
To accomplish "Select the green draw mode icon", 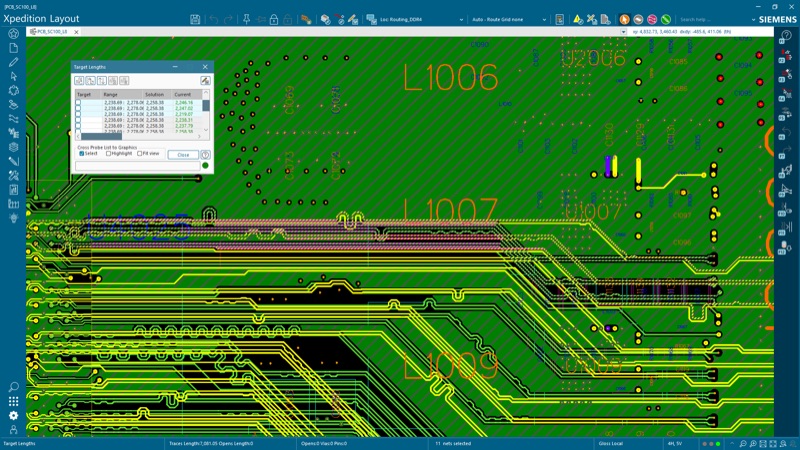I will (x=666, y=19).
